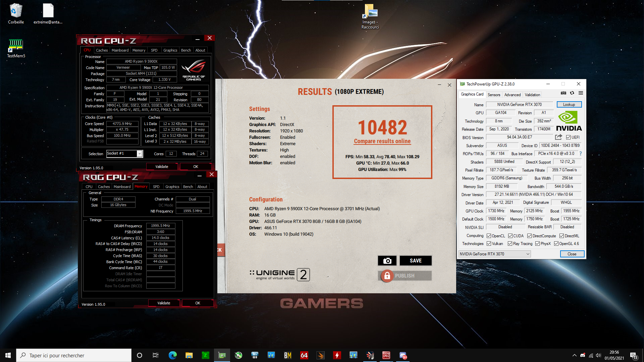Click the BIOS Version field 94.04.3A.00.E7
Screen dimensions: 644x362
click(519, 137)
